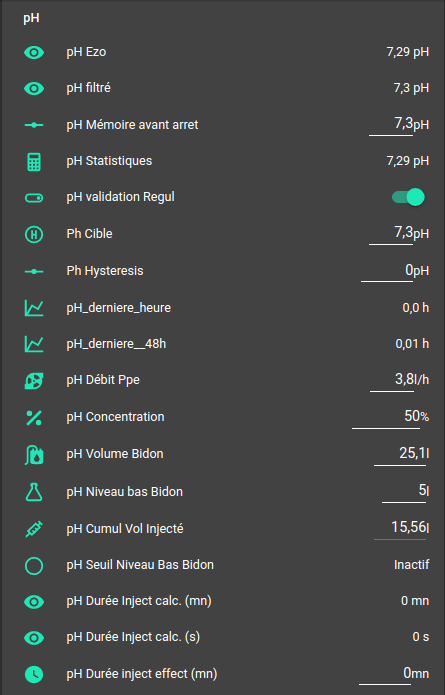Click the circle icon for pH Seuil Niveau Bas Bidon
445x695 pixels.
click(x=34, y=566)
